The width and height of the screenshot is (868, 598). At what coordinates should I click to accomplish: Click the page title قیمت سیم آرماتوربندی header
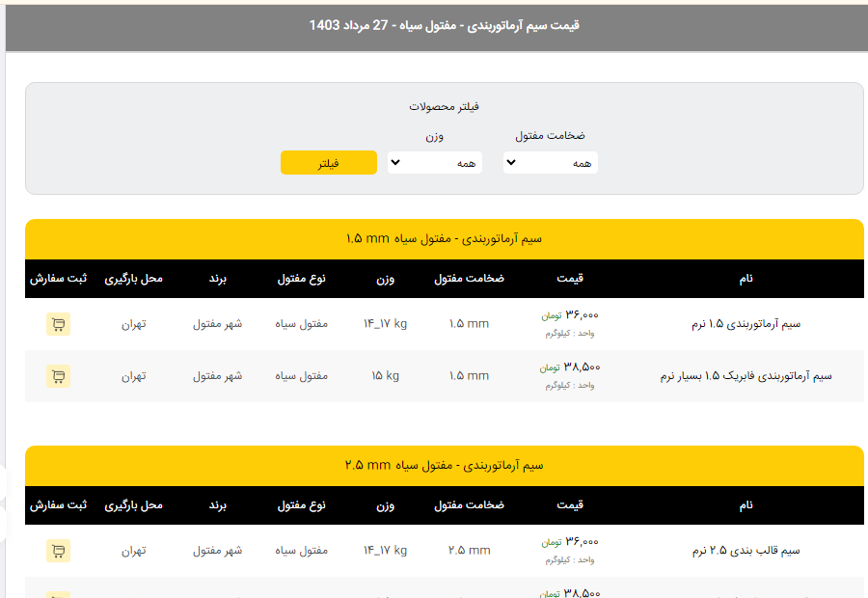click(445, 25)
